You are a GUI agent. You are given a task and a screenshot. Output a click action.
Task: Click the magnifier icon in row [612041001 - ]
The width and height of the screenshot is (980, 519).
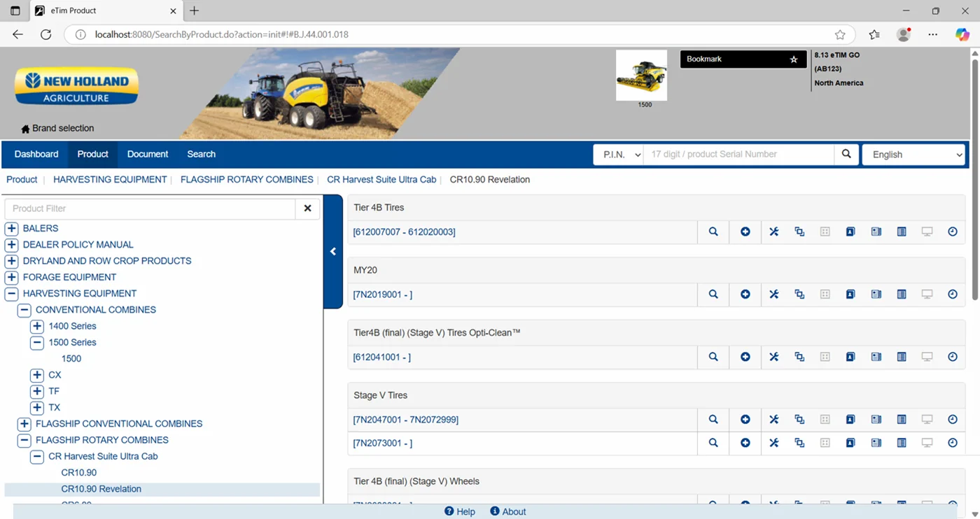pos(713,357)
